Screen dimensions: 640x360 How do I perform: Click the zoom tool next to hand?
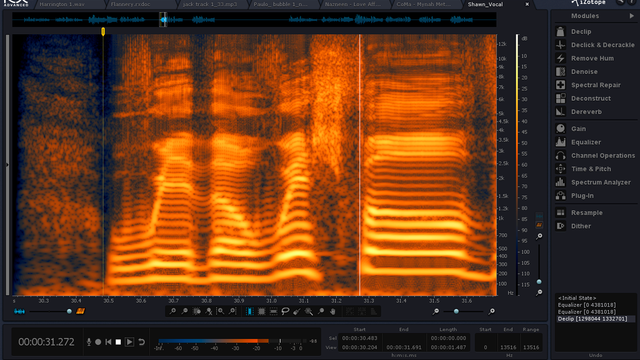point(321,311)
